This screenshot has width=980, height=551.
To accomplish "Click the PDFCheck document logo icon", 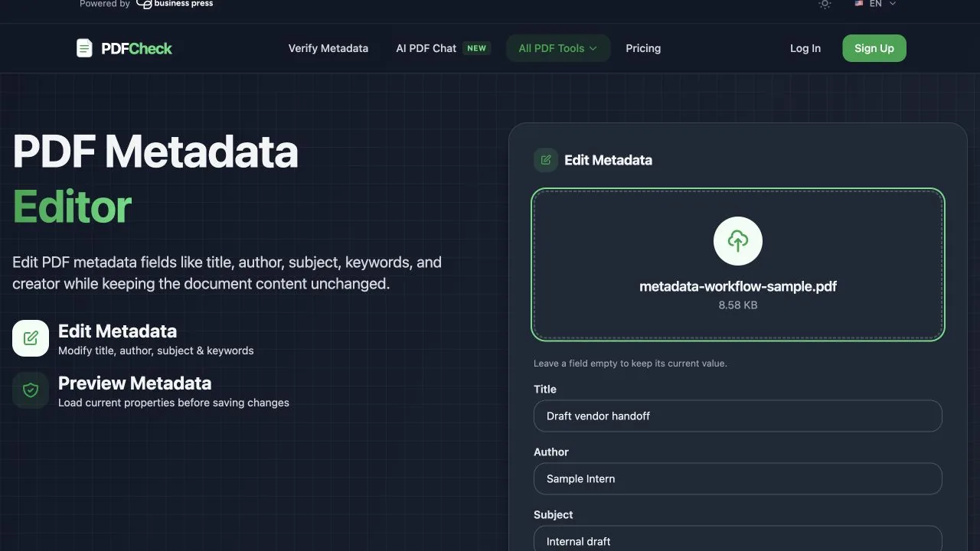I will (84, 48).
